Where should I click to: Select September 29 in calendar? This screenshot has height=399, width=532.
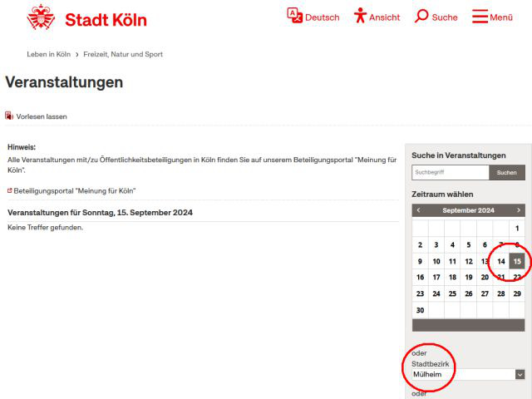[x=517, y=293]
